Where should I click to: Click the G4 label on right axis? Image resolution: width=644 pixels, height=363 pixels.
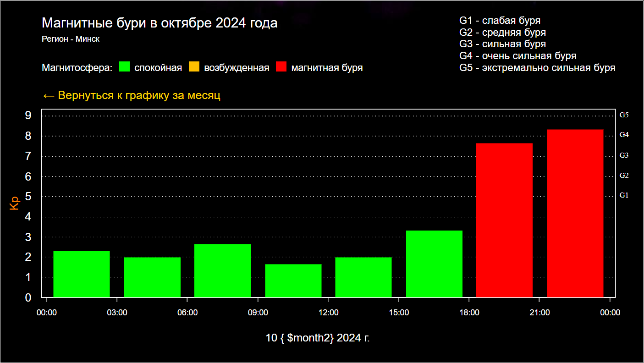pyautogui.click(x=624, y=135)
